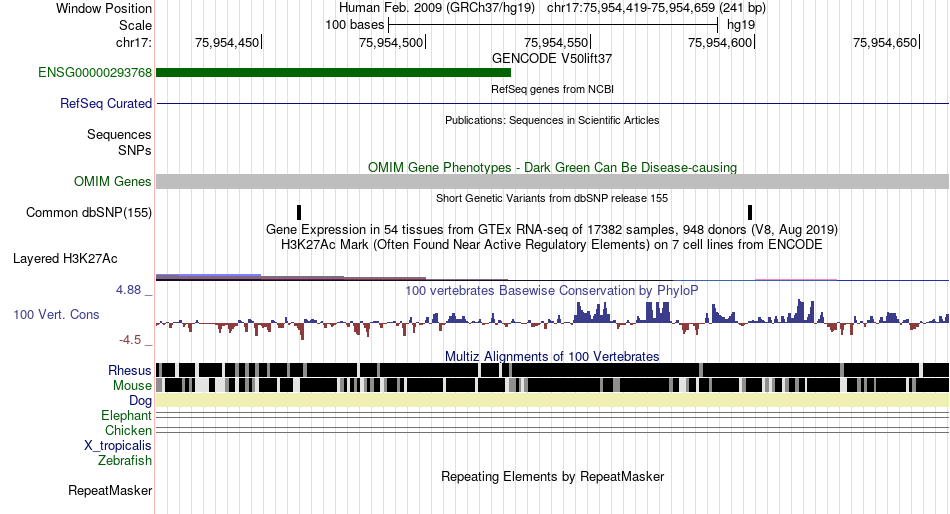This screenshot has height=514, width=950.
Task: Click the X_tropicalis alignment row label
Action: tap(118, 446)
